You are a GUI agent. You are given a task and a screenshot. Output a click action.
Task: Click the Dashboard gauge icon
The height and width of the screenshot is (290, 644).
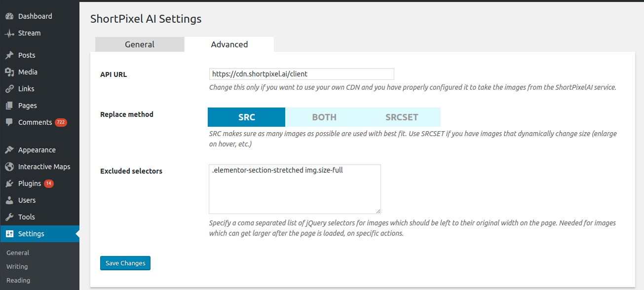tap(9, 16)
